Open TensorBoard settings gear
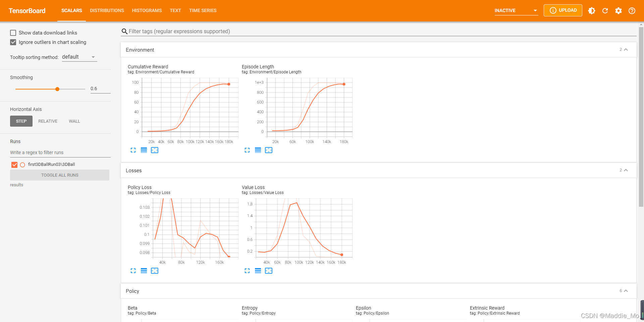 pyautogui.click(x=619, y=11)
